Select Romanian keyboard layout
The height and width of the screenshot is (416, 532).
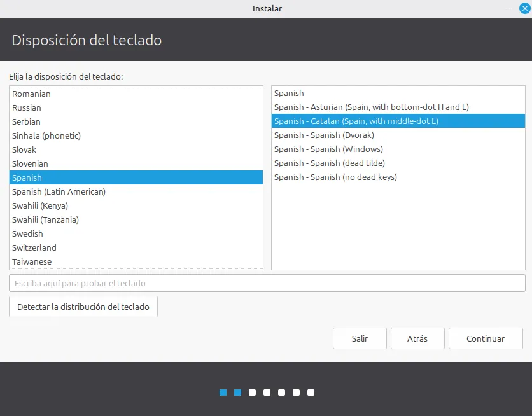pos(136,94)
